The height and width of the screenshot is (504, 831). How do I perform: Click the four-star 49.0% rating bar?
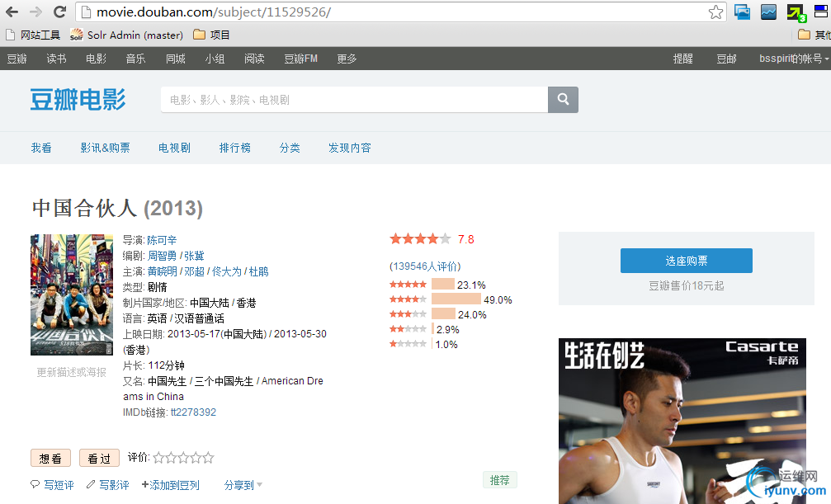(x=456, y=299)
